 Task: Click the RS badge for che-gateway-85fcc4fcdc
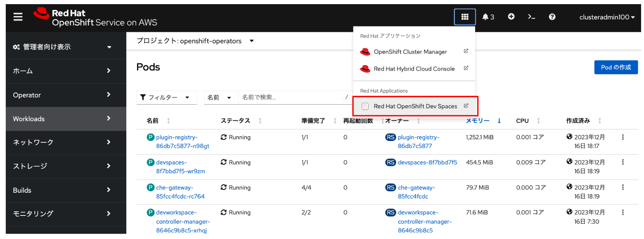point(390,187)
